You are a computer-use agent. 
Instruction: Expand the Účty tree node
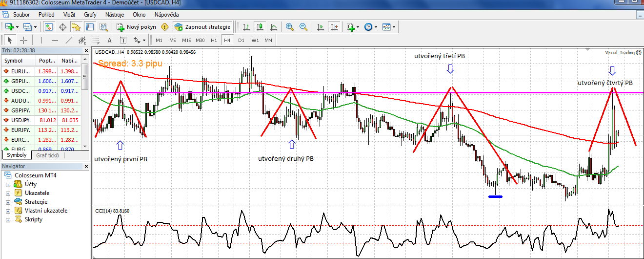click(x=8, y=184)
